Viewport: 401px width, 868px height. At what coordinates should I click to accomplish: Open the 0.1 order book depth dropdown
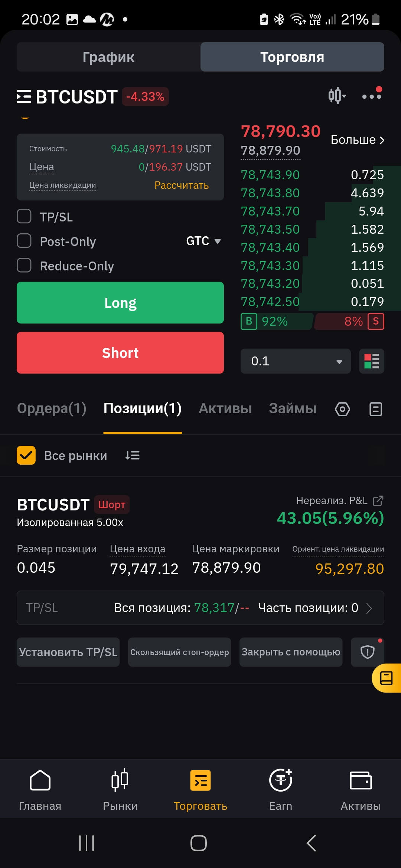pyautogui.click(x=296, y=361)
